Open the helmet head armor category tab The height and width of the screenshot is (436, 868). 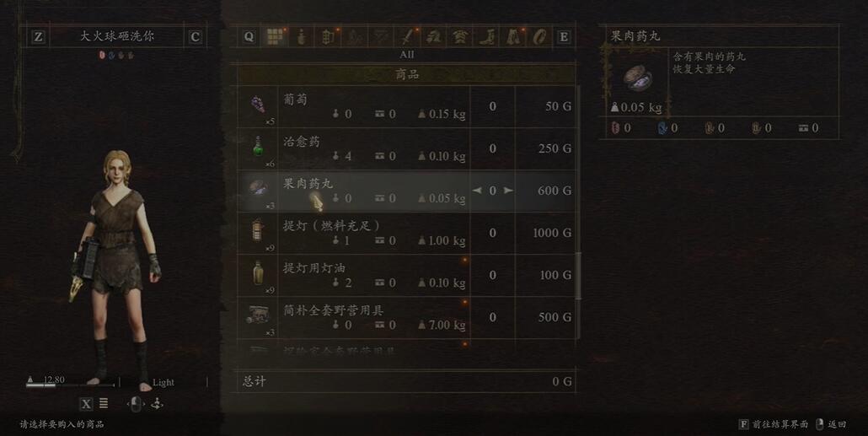pos(433,37)
